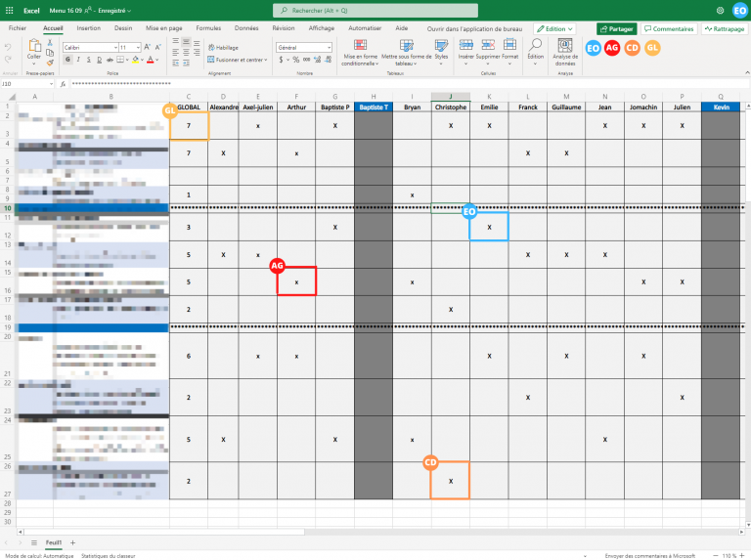The height and width of the screenshot is (560, 751).
Task: Toggle Habillage wrap text
Action: tap(223, 47)
